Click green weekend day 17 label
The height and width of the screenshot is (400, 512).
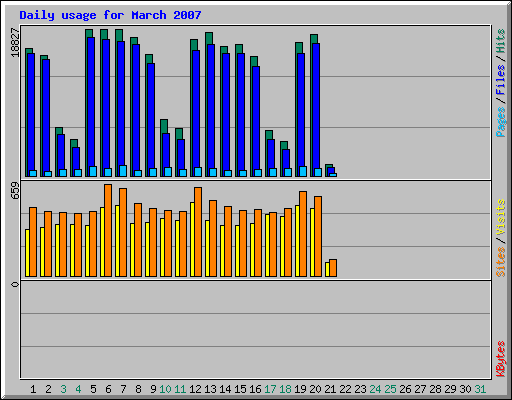pyautogui.click(x=270, y=389)
